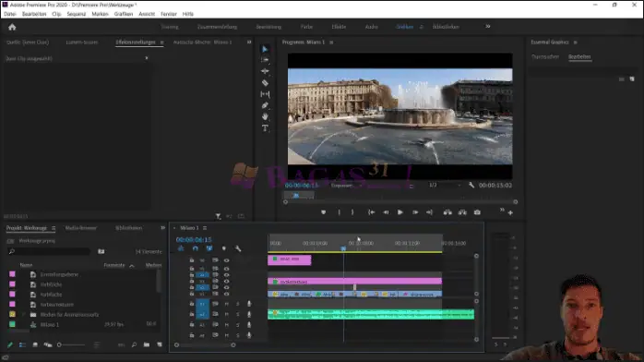This screenshot has height=362, width=644.
Task: Open 1/2 playback resolution dropdown
Action: click(445, 186)
